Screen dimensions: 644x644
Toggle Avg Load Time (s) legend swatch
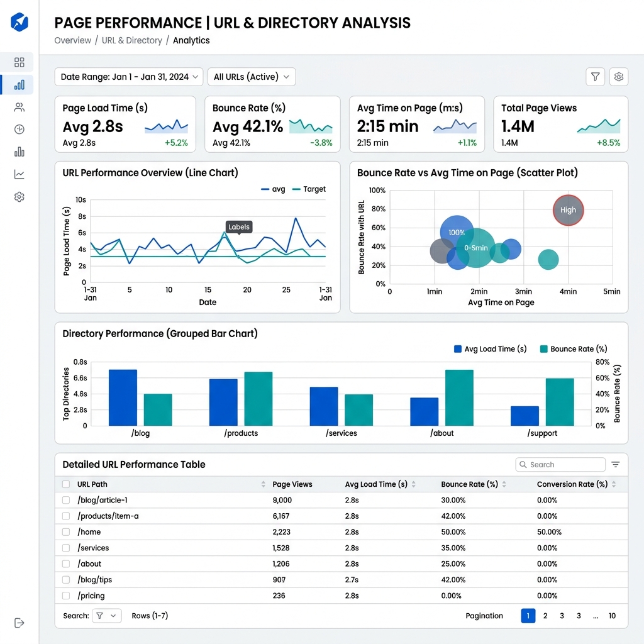pos(458,349)
